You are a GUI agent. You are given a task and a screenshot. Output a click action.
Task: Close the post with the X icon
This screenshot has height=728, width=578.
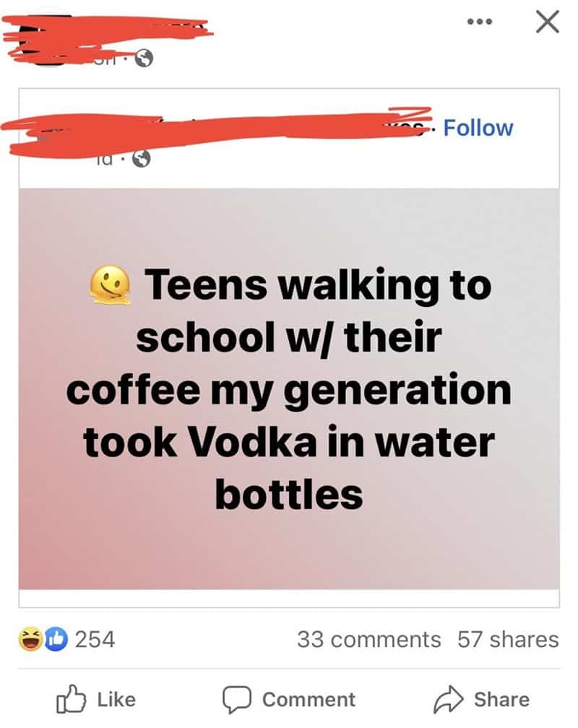click(x=548, y=22)
